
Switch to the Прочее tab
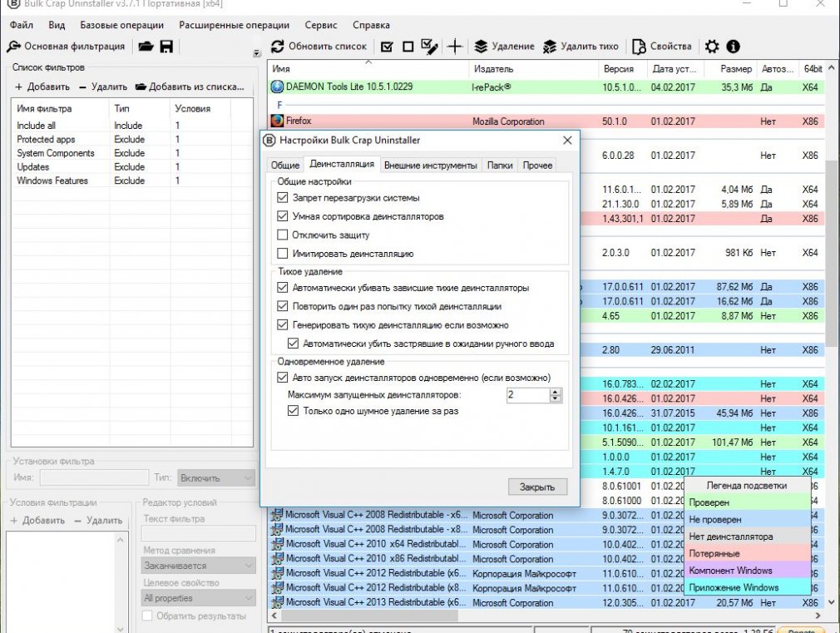pyautogui.click(x=537, y=165)
